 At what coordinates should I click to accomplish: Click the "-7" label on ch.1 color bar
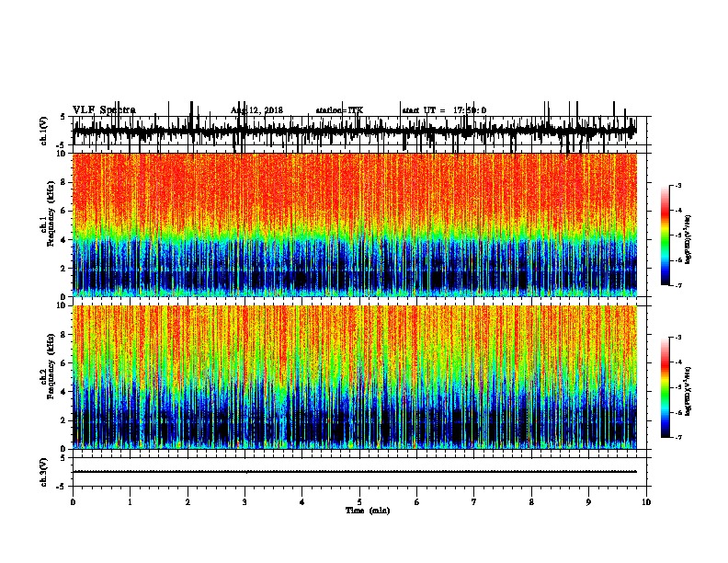pos(678,285)
